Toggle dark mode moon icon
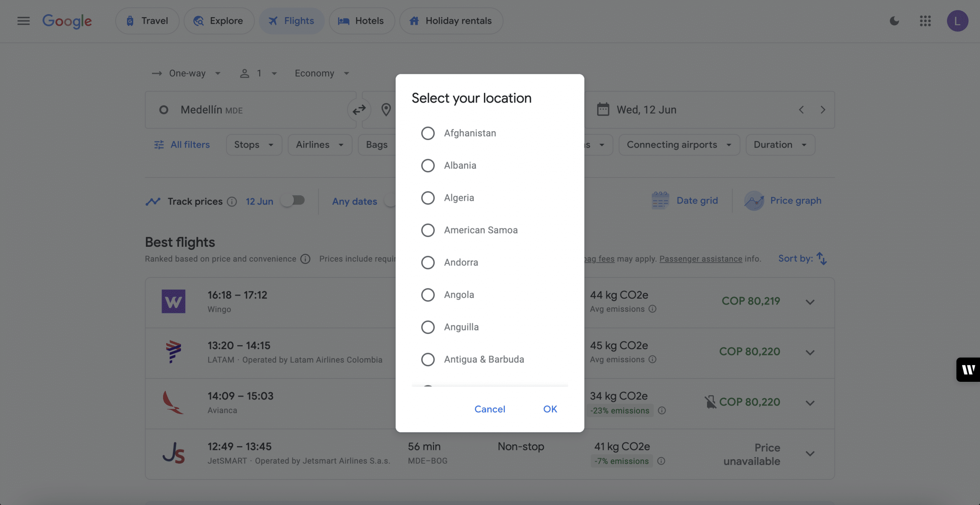The image size is (980, 505). [894, 21]
